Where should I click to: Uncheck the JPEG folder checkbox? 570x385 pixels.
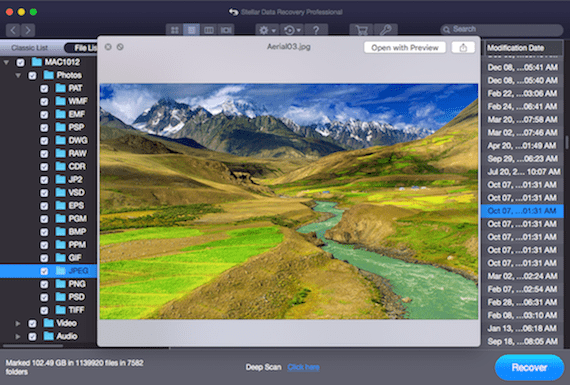(44, 271)
